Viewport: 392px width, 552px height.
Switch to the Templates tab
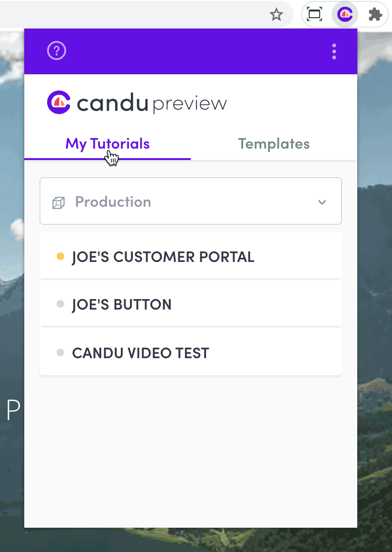(274, 144)
